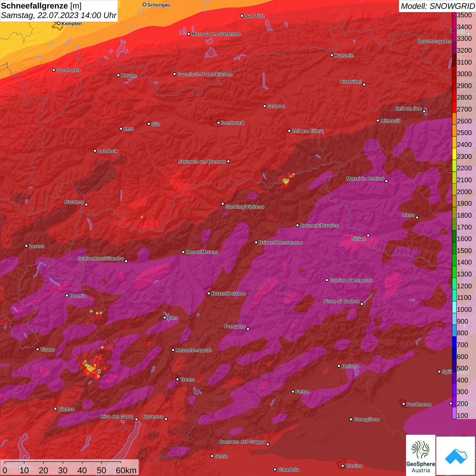Select the 1500 m green legend color

coord(454,248)
